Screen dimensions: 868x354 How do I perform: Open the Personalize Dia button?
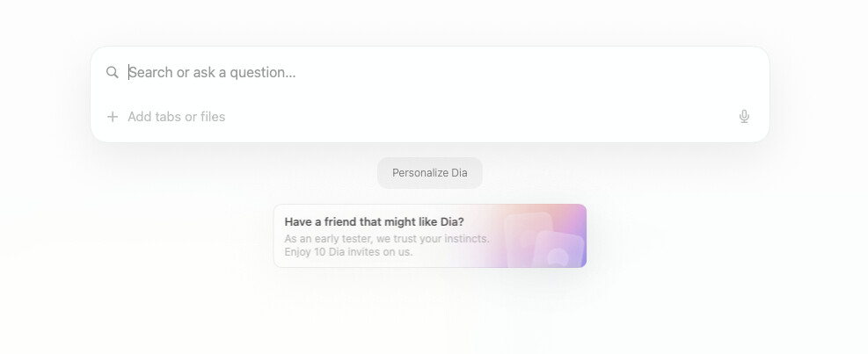429,172
